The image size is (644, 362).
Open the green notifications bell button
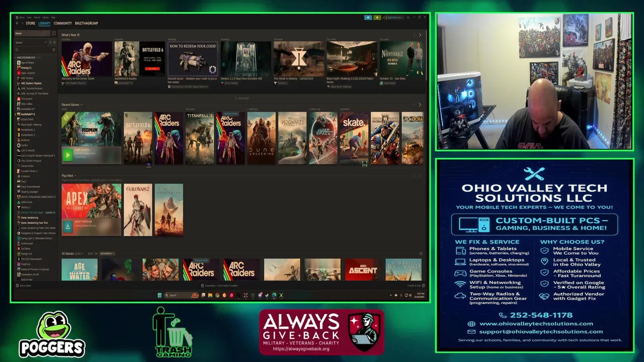click(x=377, y=18)
